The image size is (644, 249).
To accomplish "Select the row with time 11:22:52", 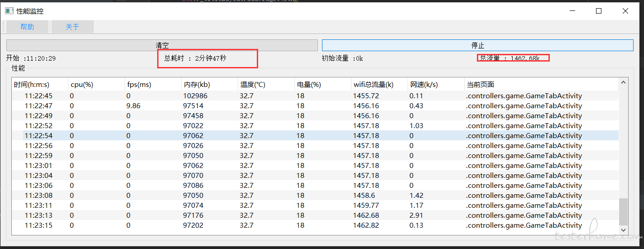I will pos(315,125).
